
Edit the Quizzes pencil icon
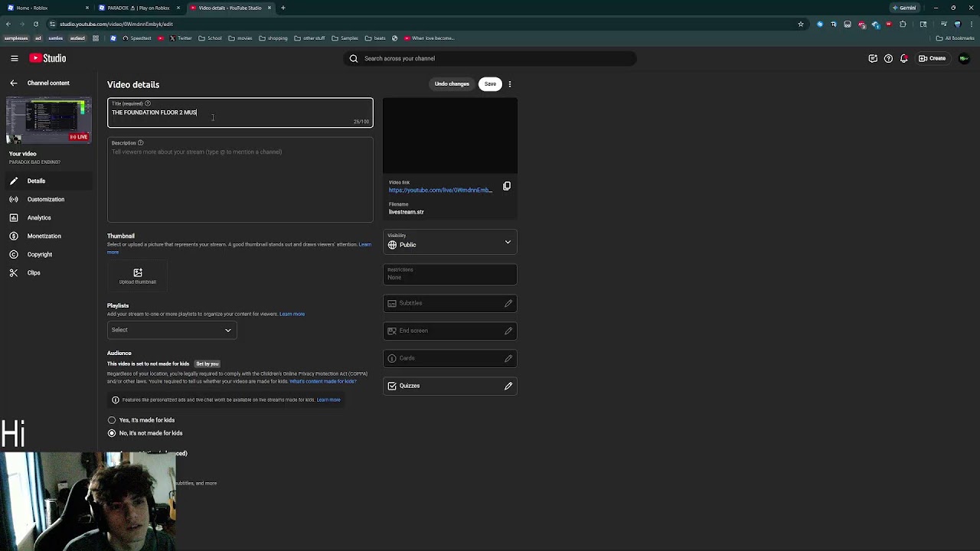[508, 386]
